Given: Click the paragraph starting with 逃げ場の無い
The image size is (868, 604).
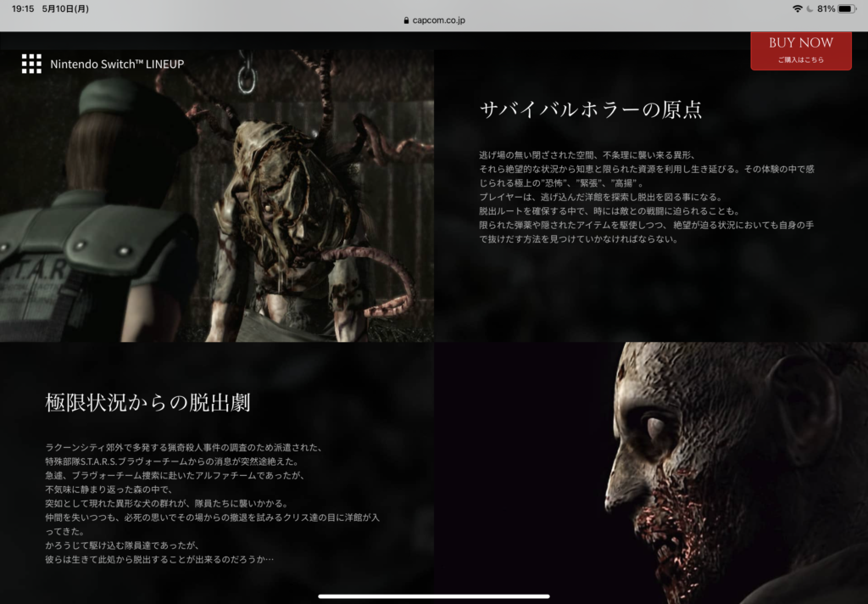Looking at the screenshot, I should click(646, 197).
